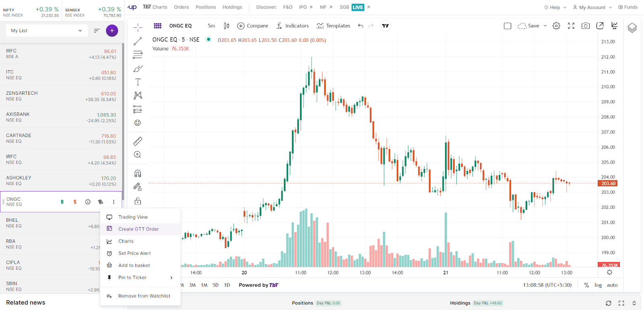Screen dimensions: 644x310
Task: Enter fullscreen chart mode
Action: click(571, 26)
